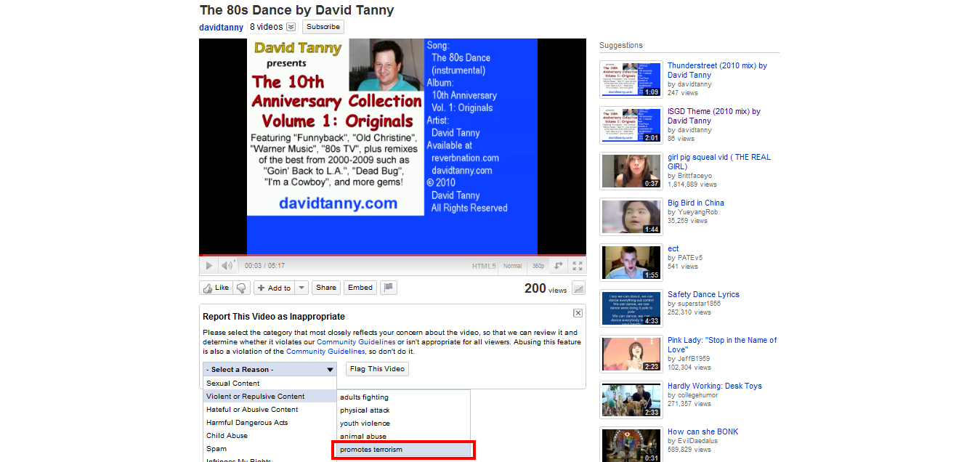The height and width of the screenshot is (462, 980).
Task: Play the video with the play button
Action: 209,266
